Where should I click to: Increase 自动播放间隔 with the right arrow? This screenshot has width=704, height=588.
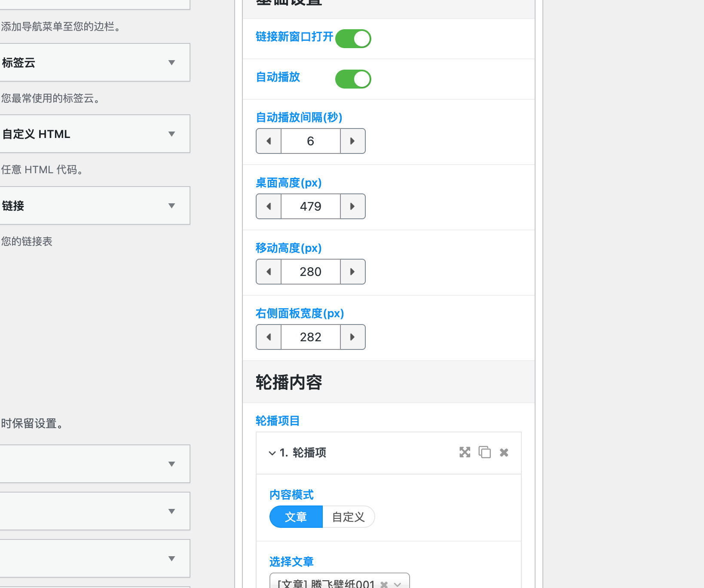[352, 141]
